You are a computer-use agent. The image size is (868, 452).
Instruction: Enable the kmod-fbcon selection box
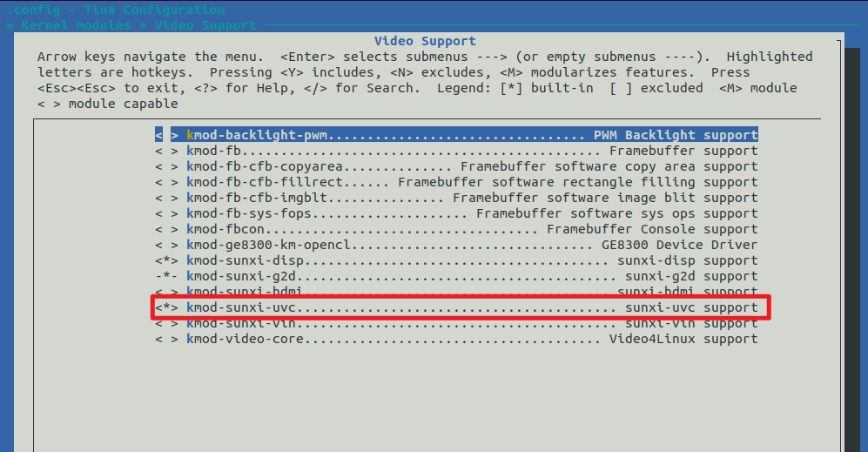(166, 229)
